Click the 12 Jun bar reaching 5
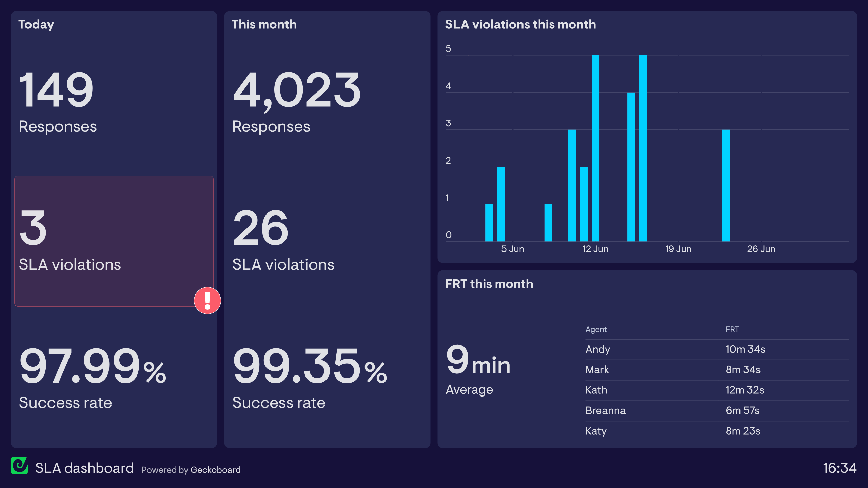Viewport: 868px width, 488px height. click(595, 148)
